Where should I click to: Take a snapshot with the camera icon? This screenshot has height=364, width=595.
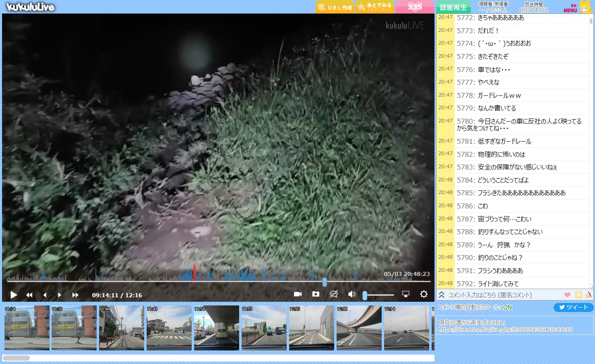tap(316, 294)
